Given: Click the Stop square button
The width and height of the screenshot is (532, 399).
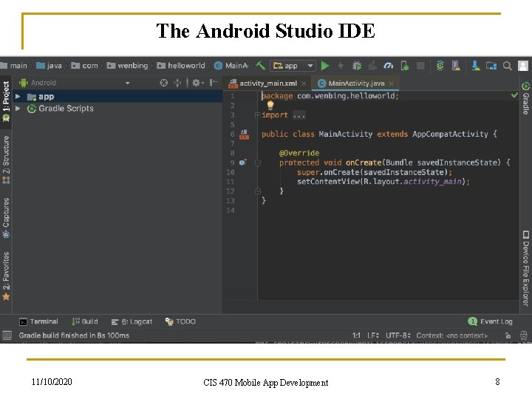Looking at the screenshot, I should tap(420, 66).
